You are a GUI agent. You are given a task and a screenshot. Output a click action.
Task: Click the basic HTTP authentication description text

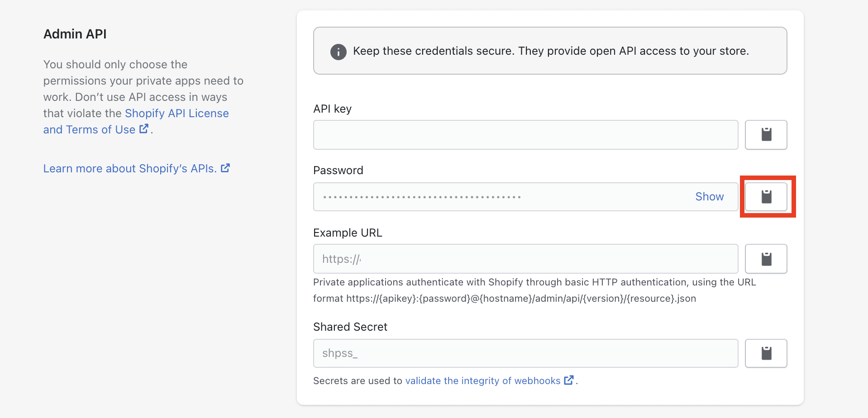tap(534, 290)
